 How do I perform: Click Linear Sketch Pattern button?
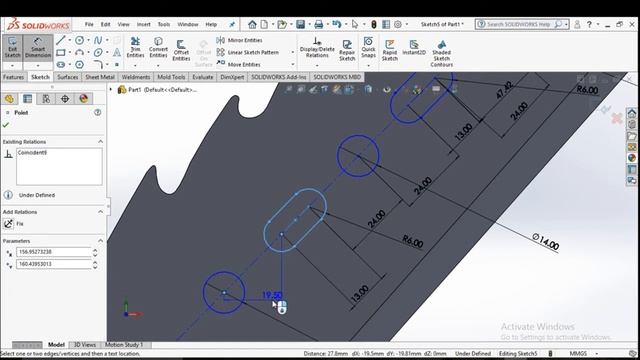coord(248,52)
